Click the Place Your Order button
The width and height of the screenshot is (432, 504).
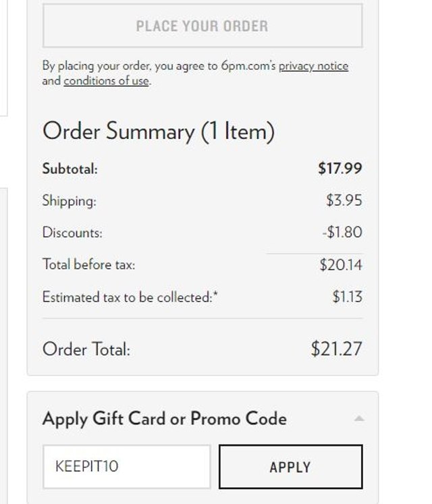(x=202, y=26)
